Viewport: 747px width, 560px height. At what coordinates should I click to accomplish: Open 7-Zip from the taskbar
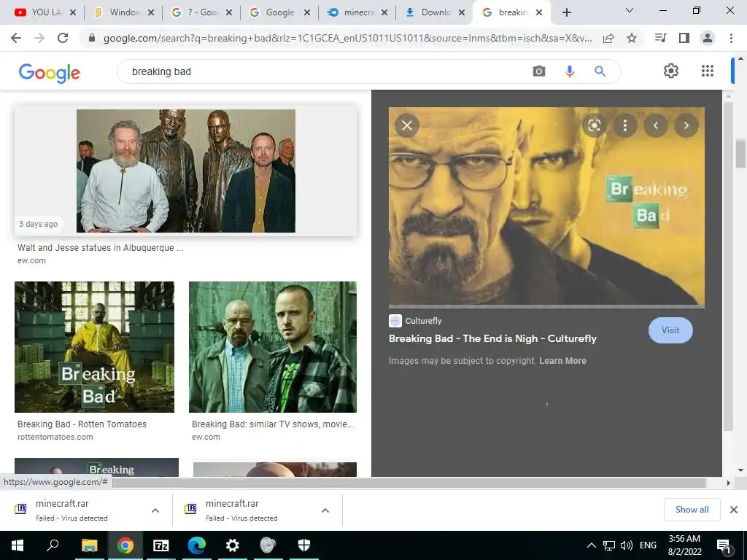160,545
